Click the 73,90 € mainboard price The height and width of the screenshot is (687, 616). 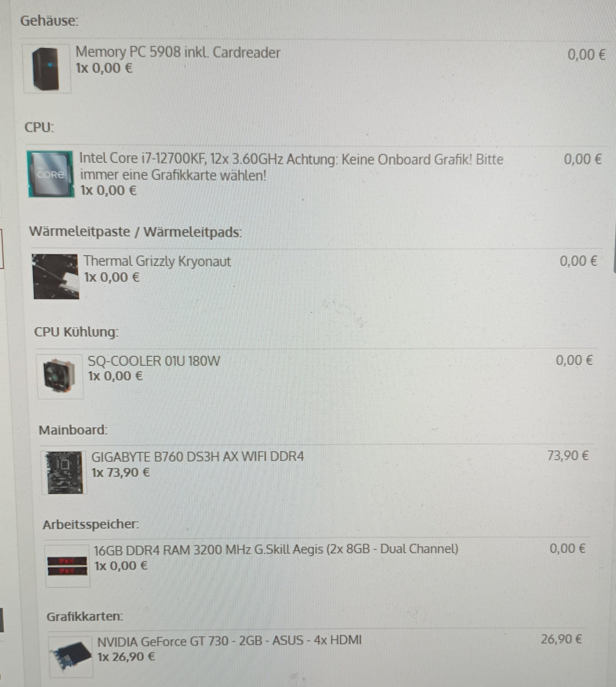(568, 456)
